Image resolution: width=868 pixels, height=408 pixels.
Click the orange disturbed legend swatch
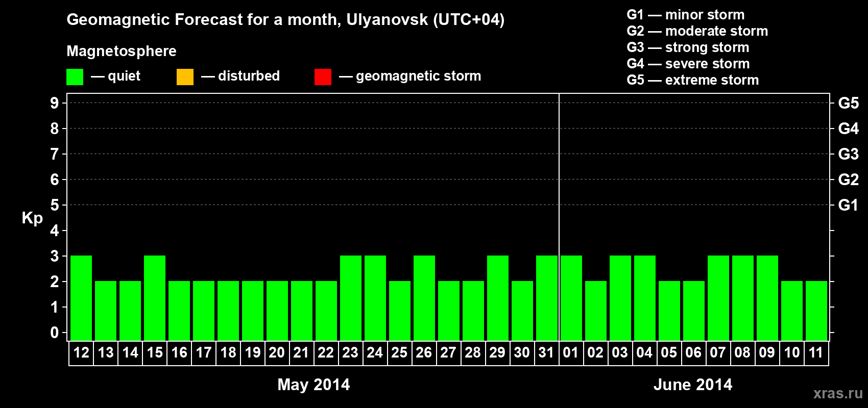coord(185,77)
